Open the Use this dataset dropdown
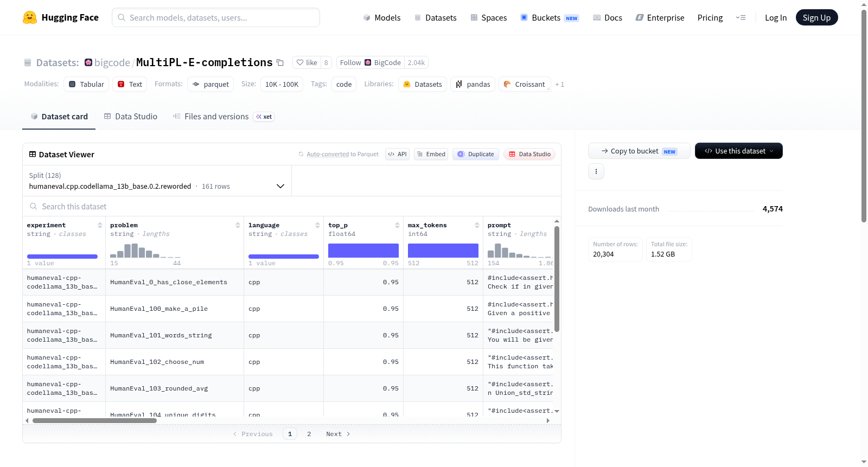868x467 pixels. pos(739,151)
